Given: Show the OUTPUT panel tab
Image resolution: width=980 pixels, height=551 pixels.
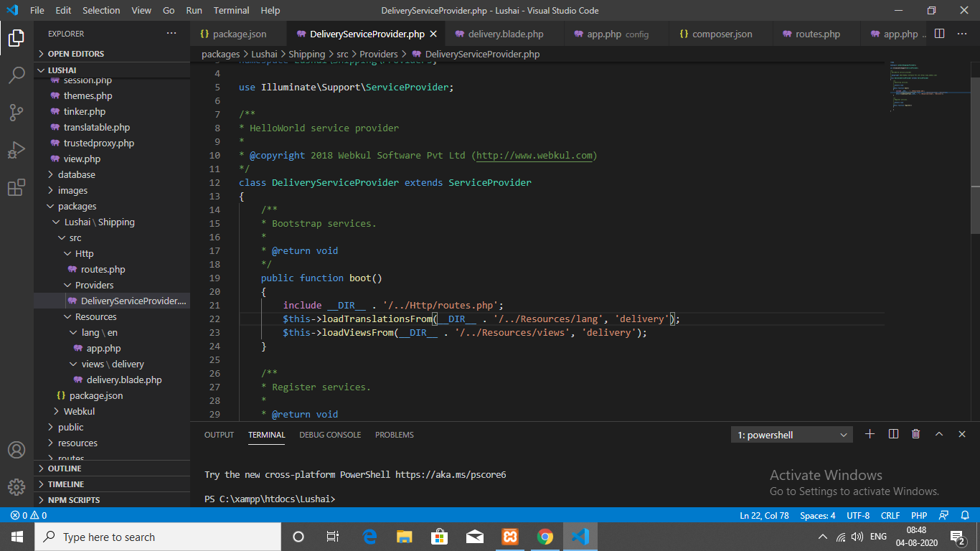Looking at the screenshot, I should click(219, 435).
